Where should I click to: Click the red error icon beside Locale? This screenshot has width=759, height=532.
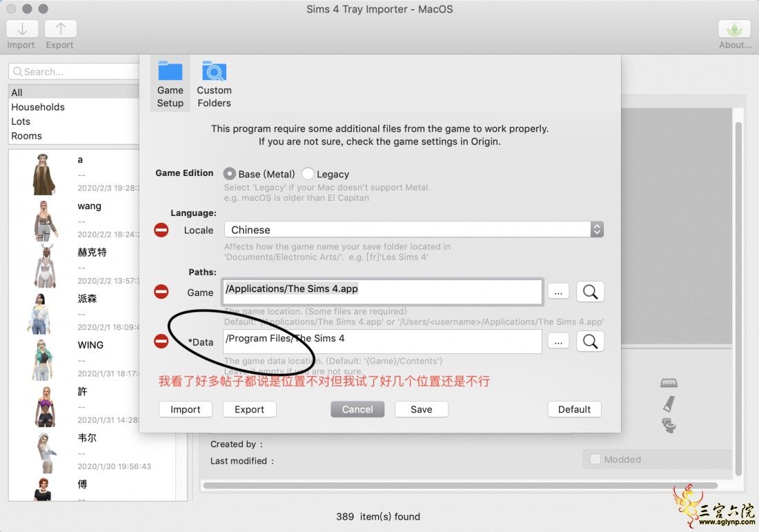(x=161, y=230)
